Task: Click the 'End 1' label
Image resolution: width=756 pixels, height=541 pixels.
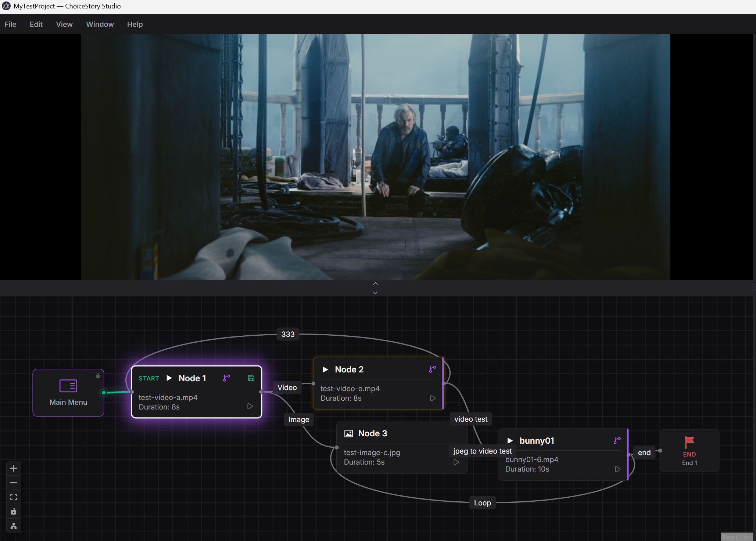Action: 689,463
